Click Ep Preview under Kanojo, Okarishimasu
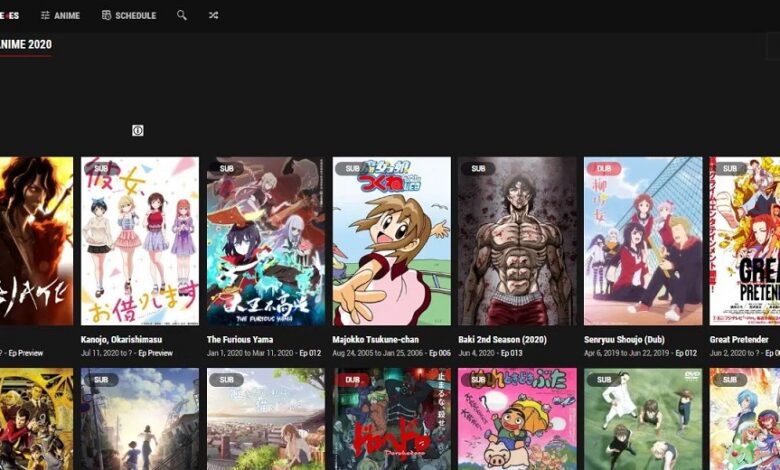Screen dimensions: 780x470 click(x=155, y=353)
